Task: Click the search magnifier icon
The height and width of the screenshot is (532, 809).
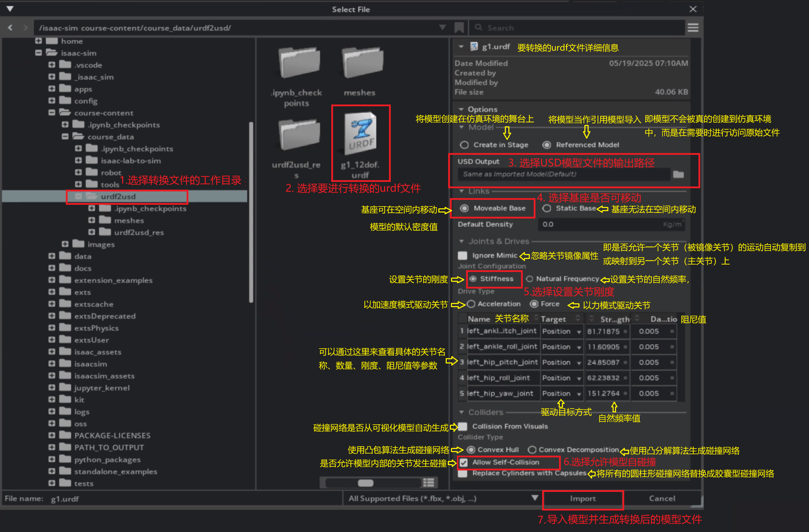Action: 478,27
